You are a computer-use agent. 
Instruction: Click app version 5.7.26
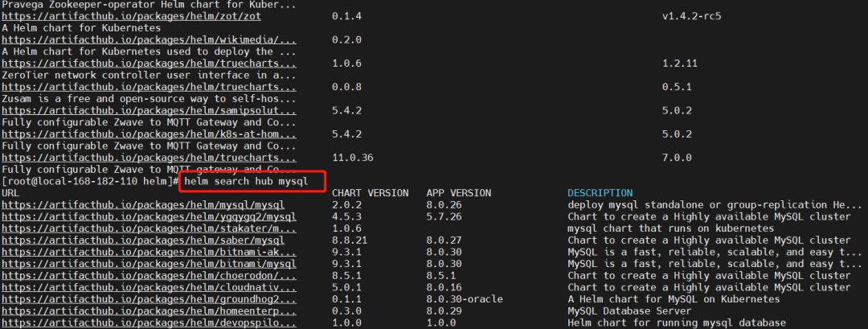click(x=444, y=217)
